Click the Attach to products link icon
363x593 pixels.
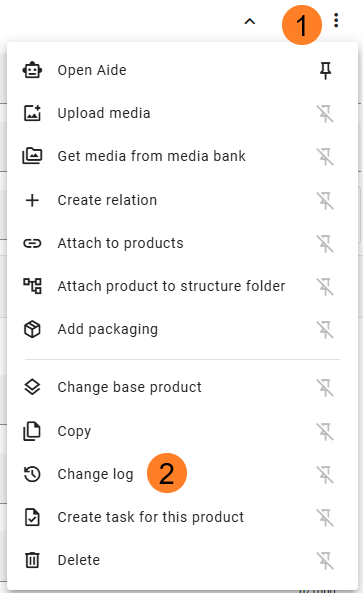point(33,243)
